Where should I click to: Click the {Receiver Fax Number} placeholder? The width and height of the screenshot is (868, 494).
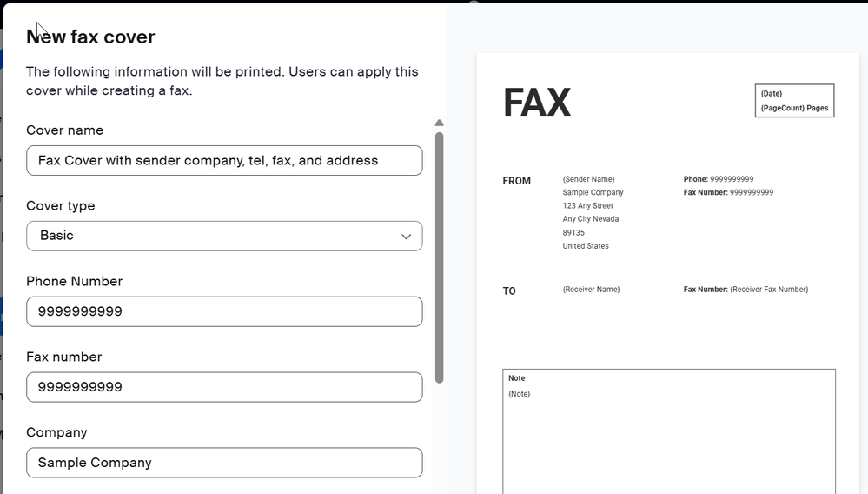769,290
